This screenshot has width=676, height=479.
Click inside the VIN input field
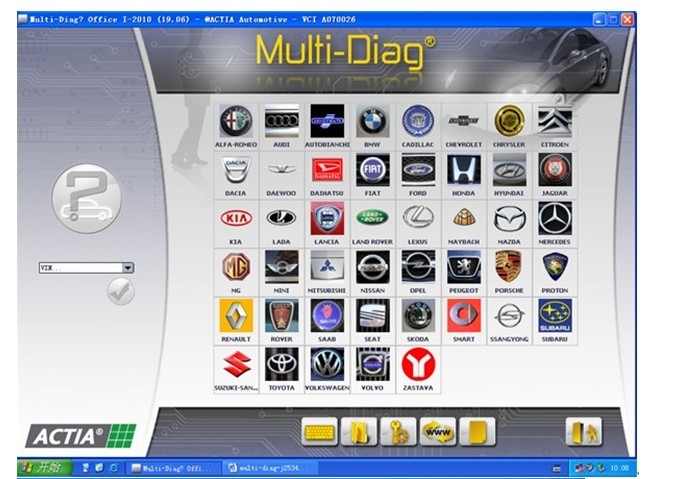pos(81,268)
